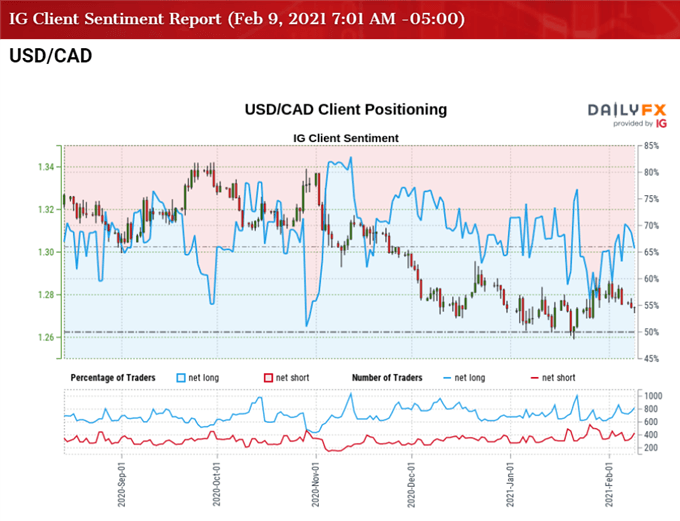
Task: Click the DailyFX logo
Action: click(627, 110)
